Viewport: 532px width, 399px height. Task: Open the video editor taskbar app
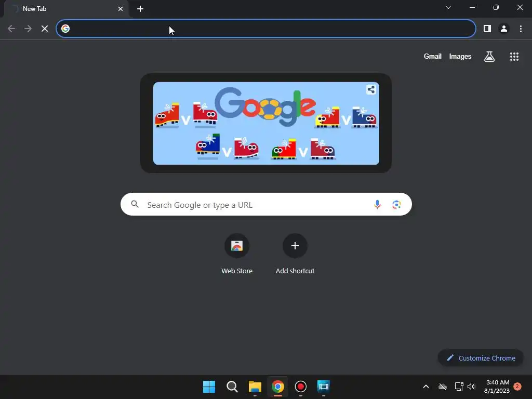tap(323, 387)
